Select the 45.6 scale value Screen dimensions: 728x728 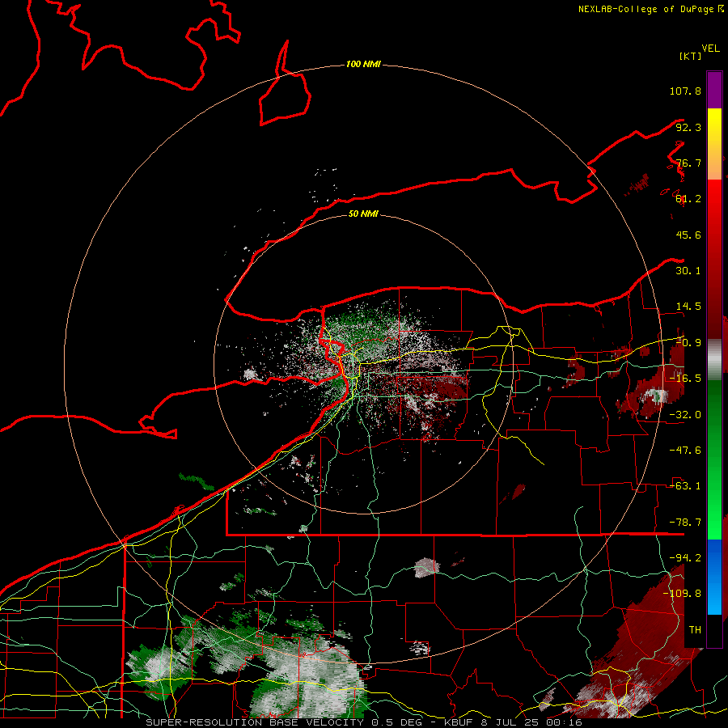[x=688, y=235]
